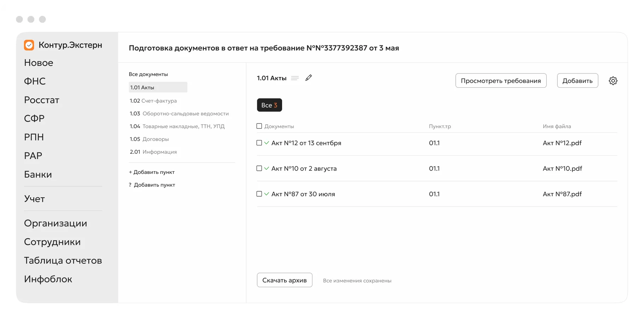Click the Добавить button
The height and width of the screenshot is (319, 644).
pos(577,81)
